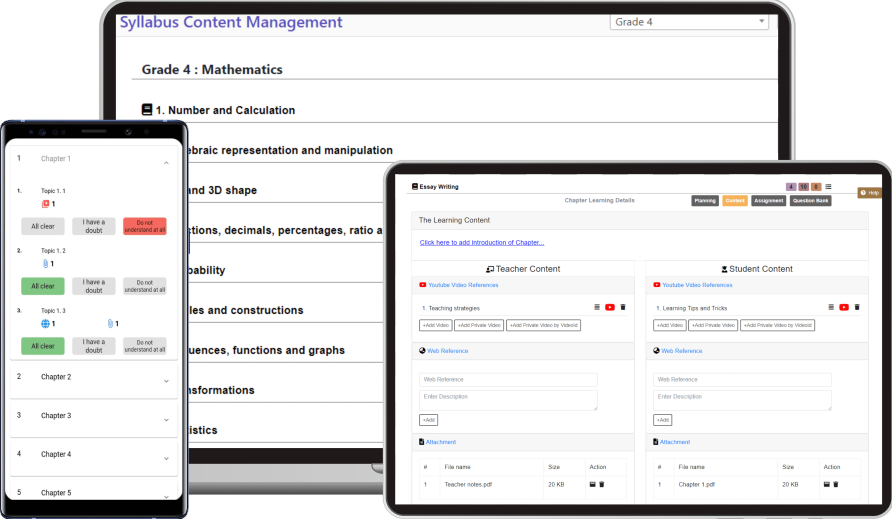
Task: Click +Add under teacher Web Reference
Action: tap(428, 420)
